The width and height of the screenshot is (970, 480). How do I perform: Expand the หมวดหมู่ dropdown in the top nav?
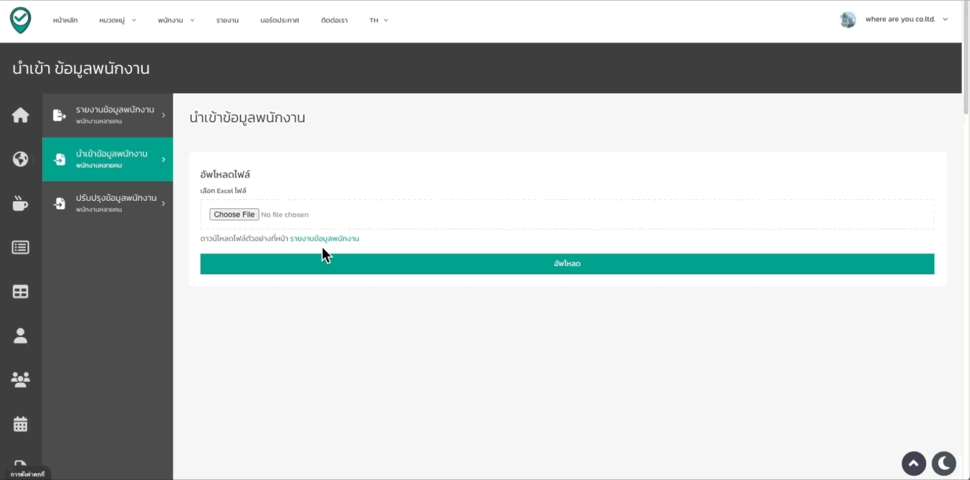pos(118,20)
